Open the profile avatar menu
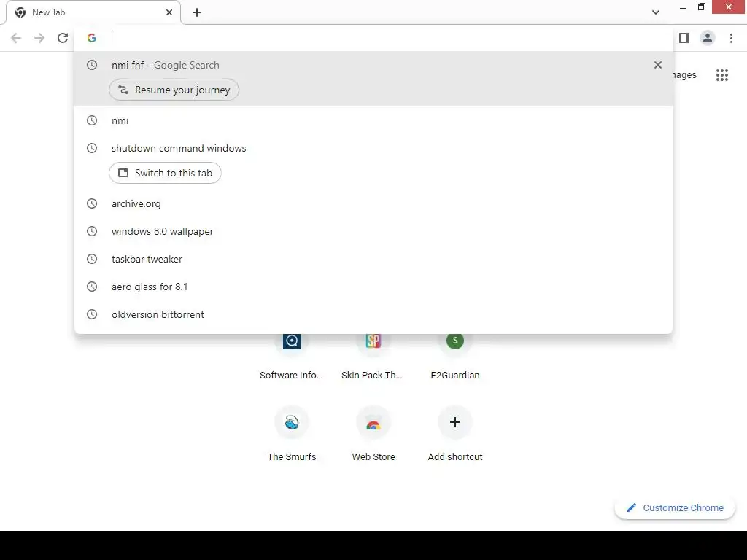The height and width of the screenshot is (560, 747). point(708,38)
